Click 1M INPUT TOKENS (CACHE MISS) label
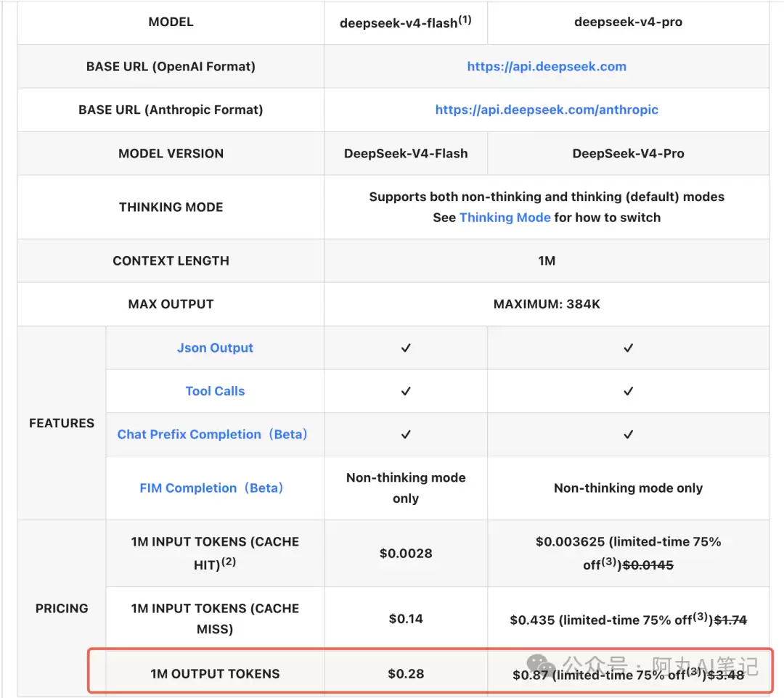Viewport: 784px width, 698px height. pos(215,619)
